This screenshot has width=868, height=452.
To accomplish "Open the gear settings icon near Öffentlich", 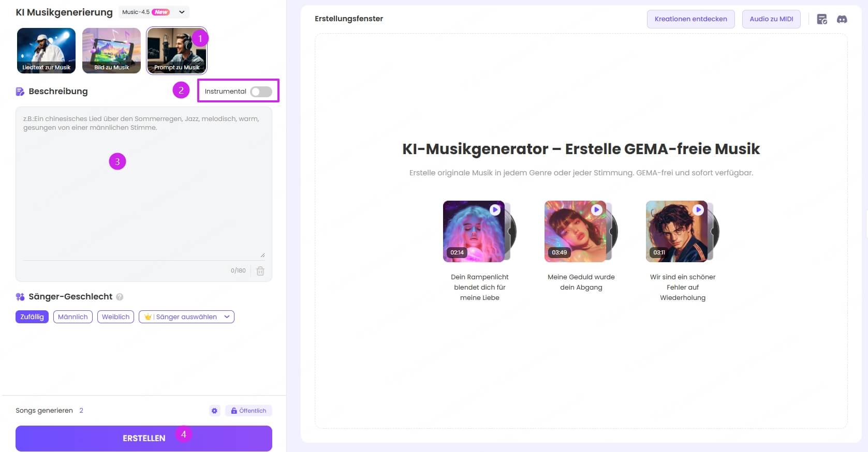I will point(214,411).
